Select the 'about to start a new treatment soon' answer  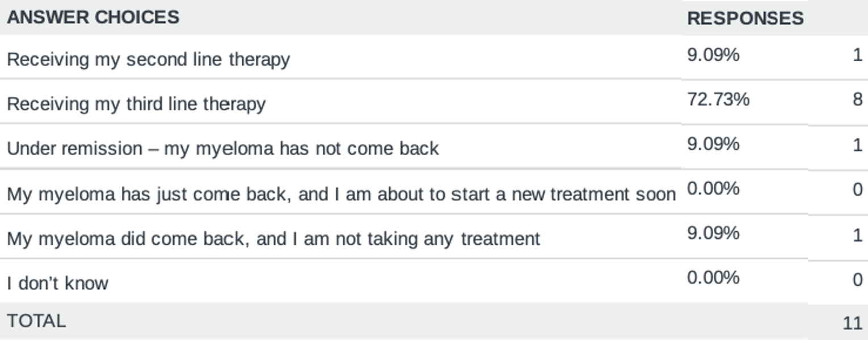341,194
